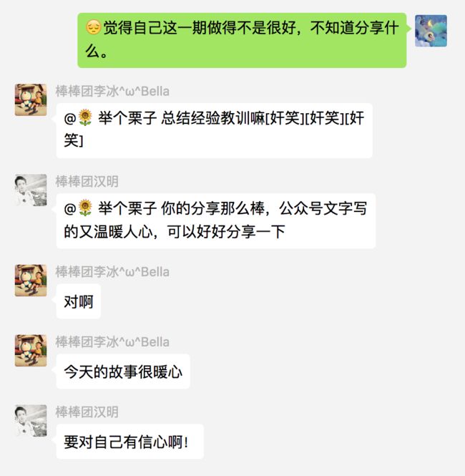Open 汉明's avatar next to 要对自己有信心啊
This screenshot has width=465, height=476.
coord(31,420)
